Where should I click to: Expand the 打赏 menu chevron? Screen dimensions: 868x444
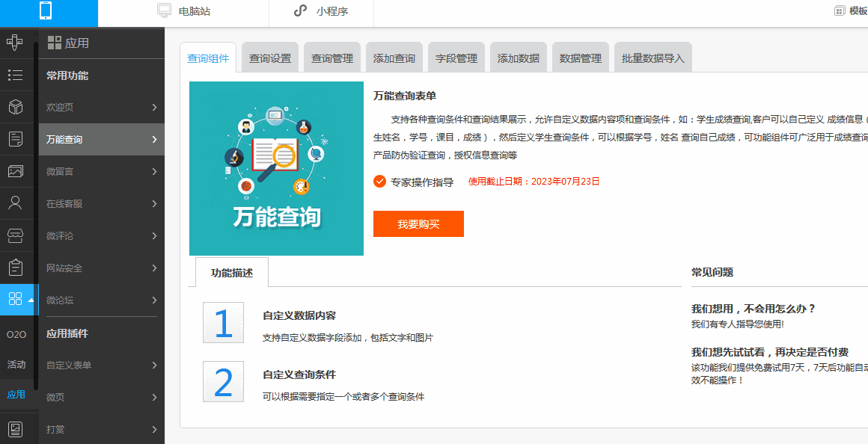pos(154,429)
